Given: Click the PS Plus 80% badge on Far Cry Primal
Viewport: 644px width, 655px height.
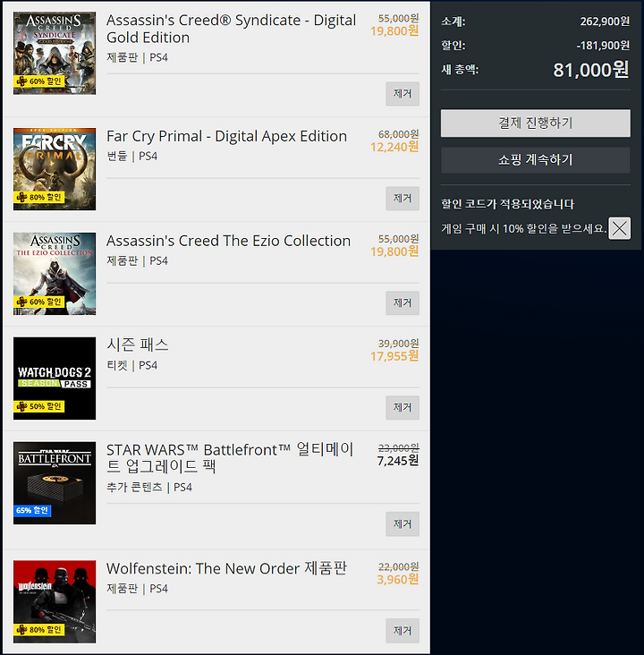Looking at the screenshot, I should [x=39, y=197].
